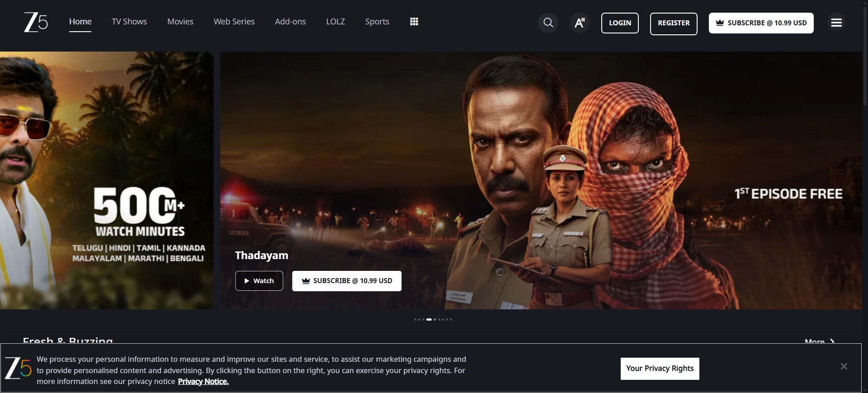This screenshot has height=393, width=868.
Task: Play Thadayam with Watch button
Action: [x=259, y=281]
